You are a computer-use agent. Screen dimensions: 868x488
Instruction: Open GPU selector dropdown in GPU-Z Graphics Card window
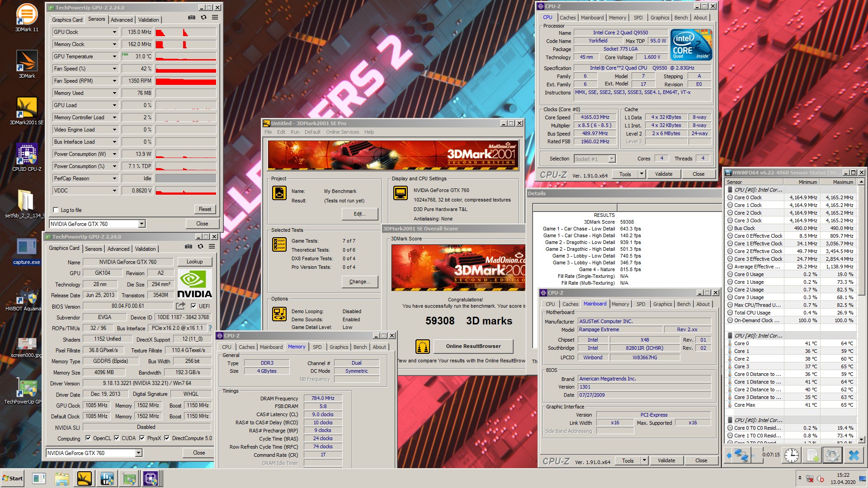tap(139, 453)
